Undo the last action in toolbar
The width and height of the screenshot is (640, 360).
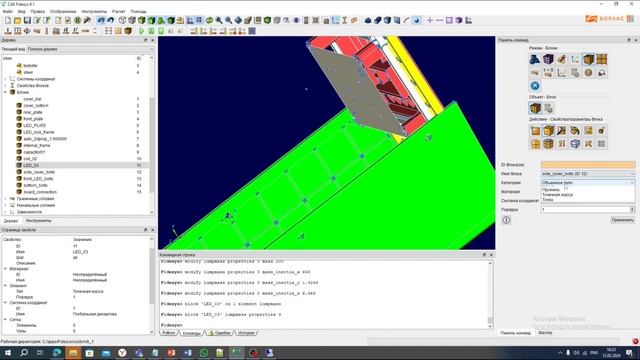coord(101,20)
